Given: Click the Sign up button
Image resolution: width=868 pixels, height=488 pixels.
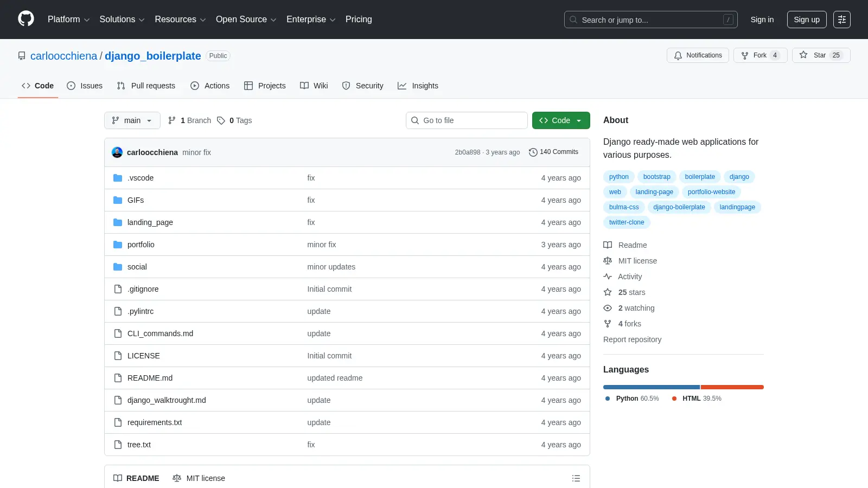Looking at the screenshot, I should click(x=807, y=20).
